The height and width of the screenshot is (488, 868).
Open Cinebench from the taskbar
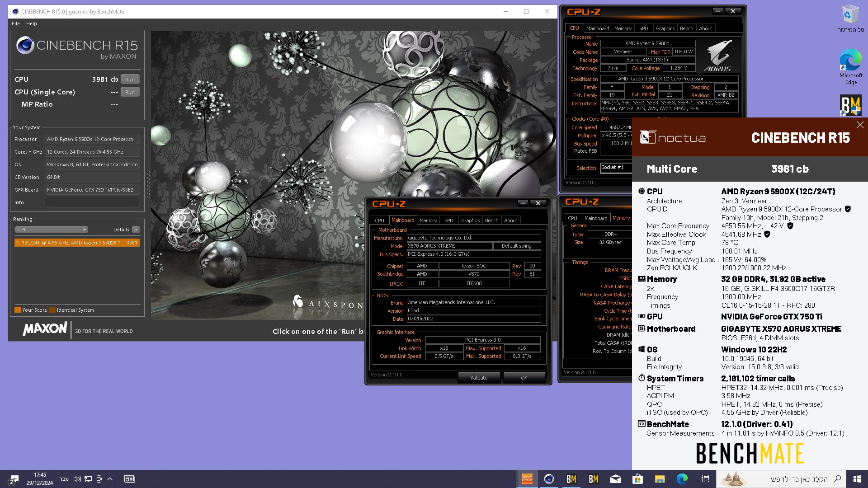tap(549, 479)
